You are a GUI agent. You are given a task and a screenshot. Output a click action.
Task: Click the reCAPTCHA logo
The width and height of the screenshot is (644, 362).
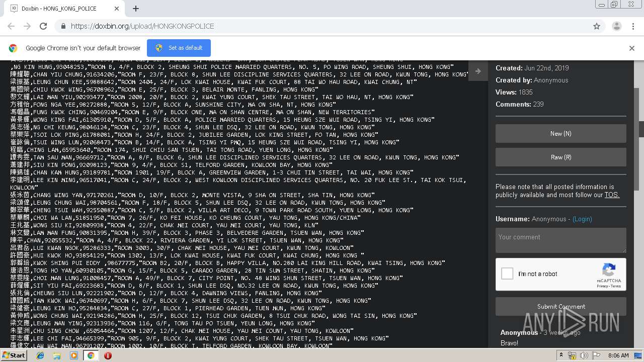tap(609, 270)
